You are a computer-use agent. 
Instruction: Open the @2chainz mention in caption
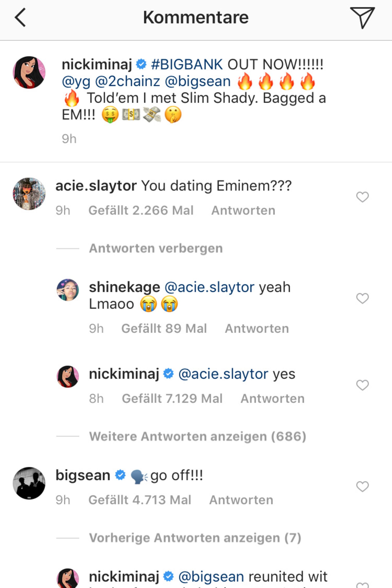coord(127,82)
